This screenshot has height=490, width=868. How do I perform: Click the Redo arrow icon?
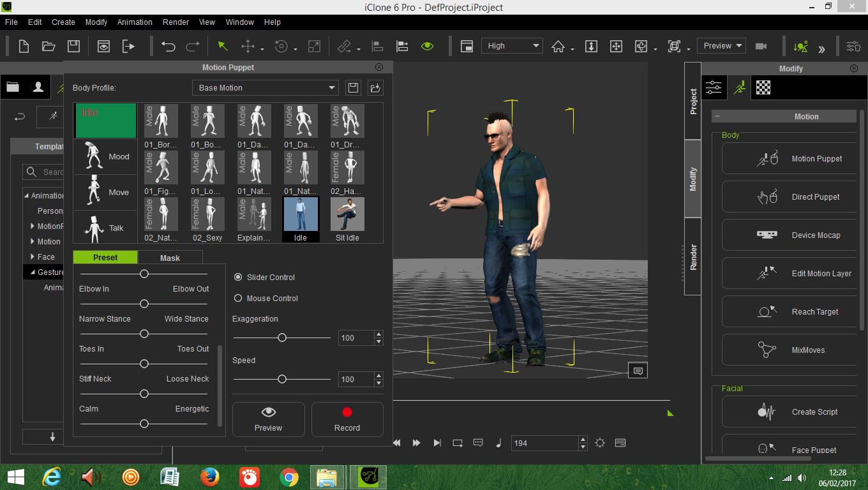tap(192, 46)
